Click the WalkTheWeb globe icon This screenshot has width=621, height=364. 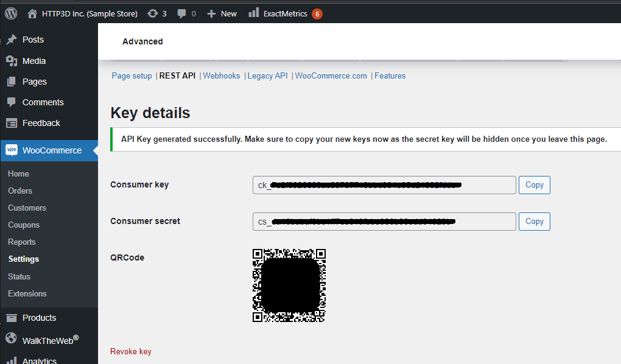tap(11, 338)
